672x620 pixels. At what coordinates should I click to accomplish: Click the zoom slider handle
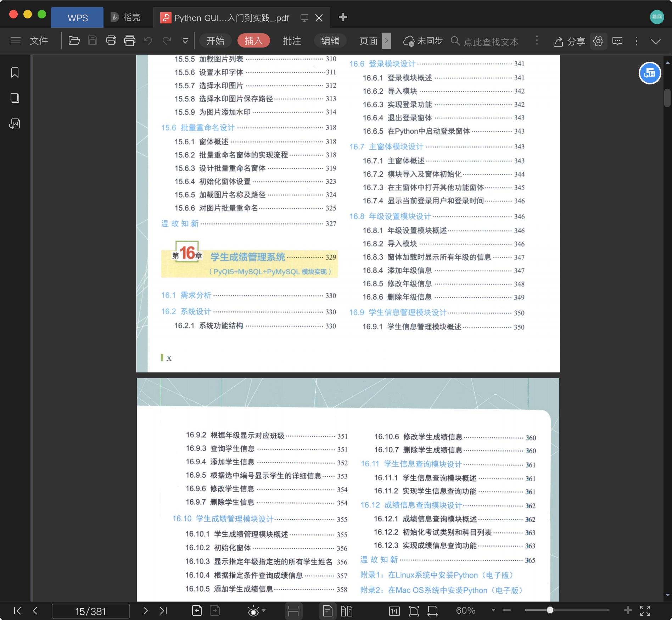tap(550, 610)
